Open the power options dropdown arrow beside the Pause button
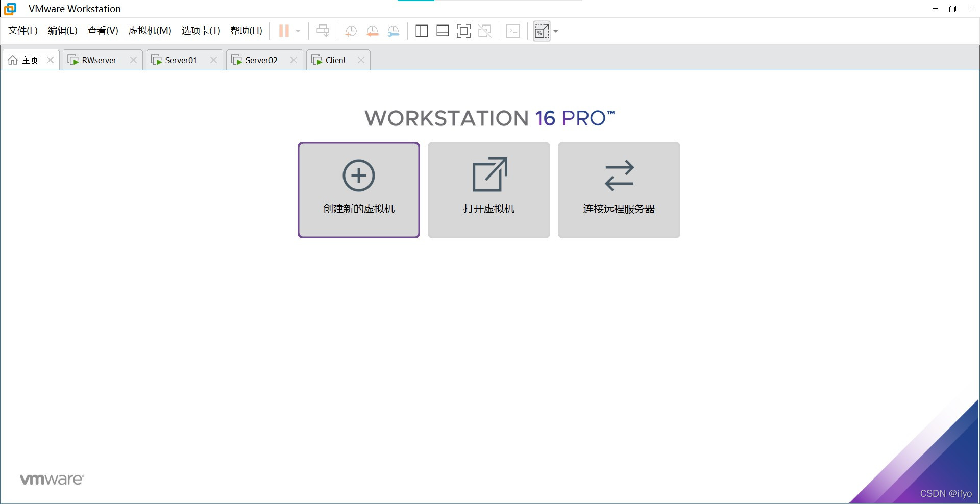980x504 pixels. (x=298, y=31)
